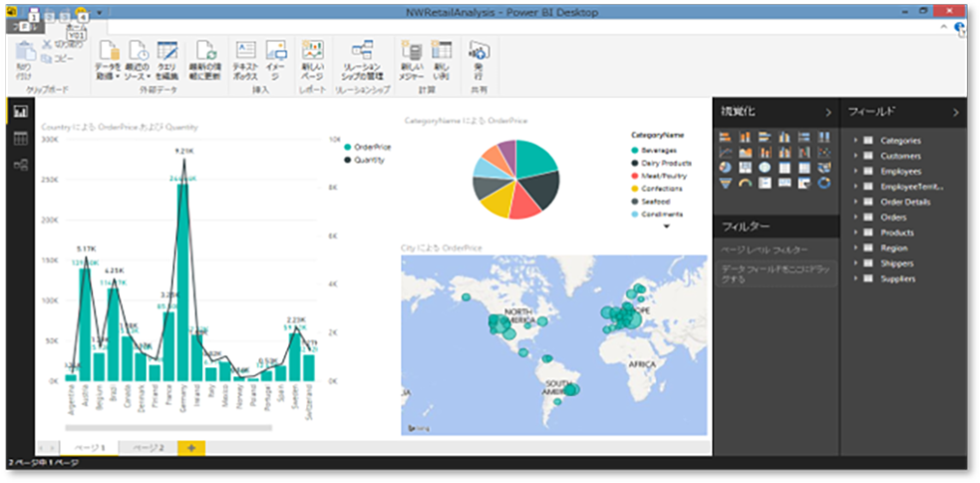The width and height of the screenshot is (980, 483).
Task: Select the clustered bar chart visualization
Action: (765, 137)
